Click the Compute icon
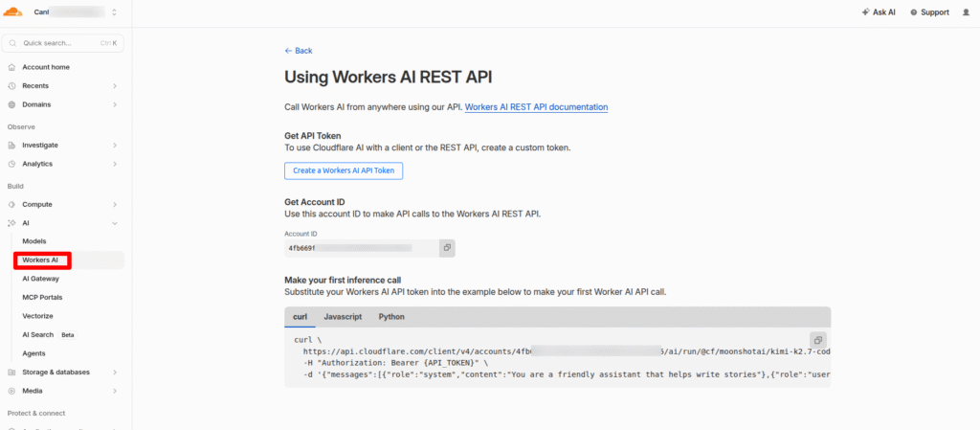 tap(11, 204)
